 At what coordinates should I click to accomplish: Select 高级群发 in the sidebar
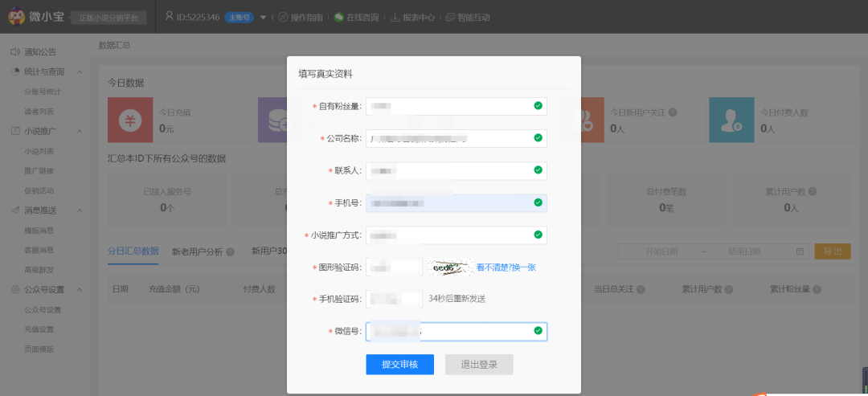pyautogui.click(x=39, y=270)
